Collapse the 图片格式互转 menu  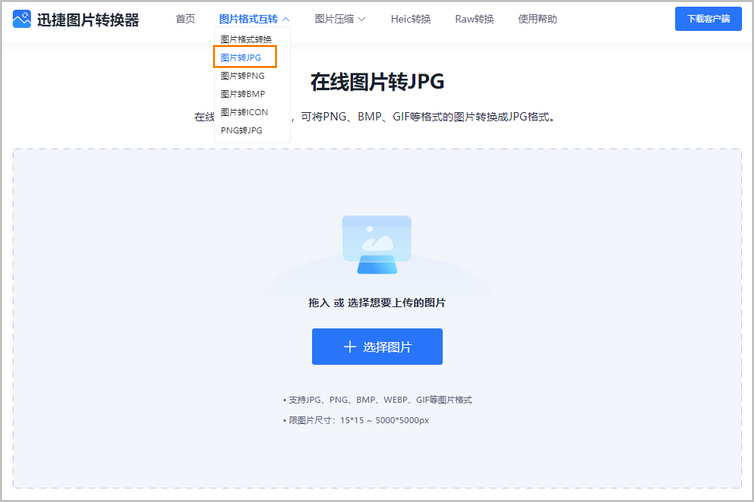[x=254, y=19]
